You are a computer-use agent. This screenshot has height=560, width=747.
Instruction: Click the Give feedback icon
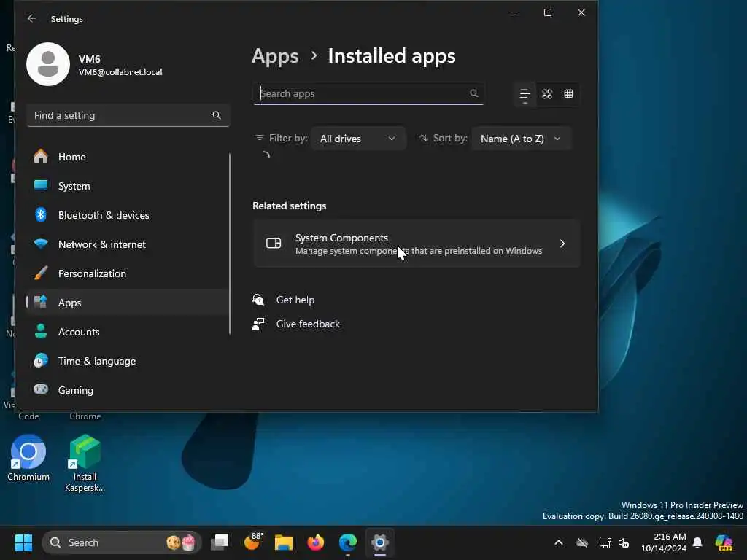258,324
